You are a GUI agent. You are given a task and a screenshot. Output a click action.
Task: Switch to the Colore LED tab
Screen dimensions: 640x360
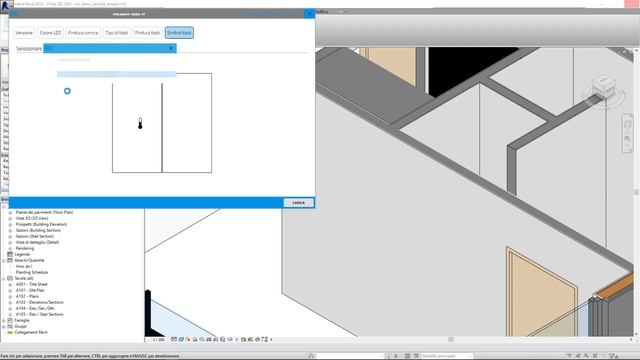tap(50, 33)
